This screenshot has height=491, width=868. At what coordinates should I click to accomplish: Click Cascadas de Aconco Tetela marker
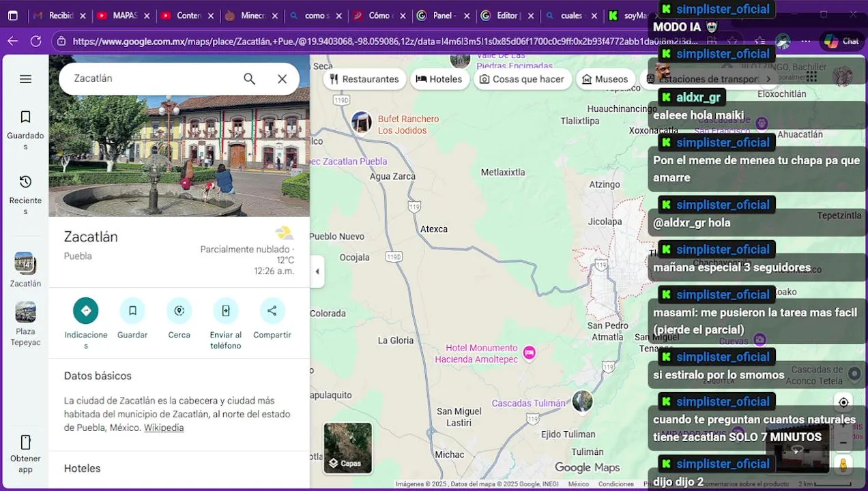pyautogui.click(x=854, y=373)
